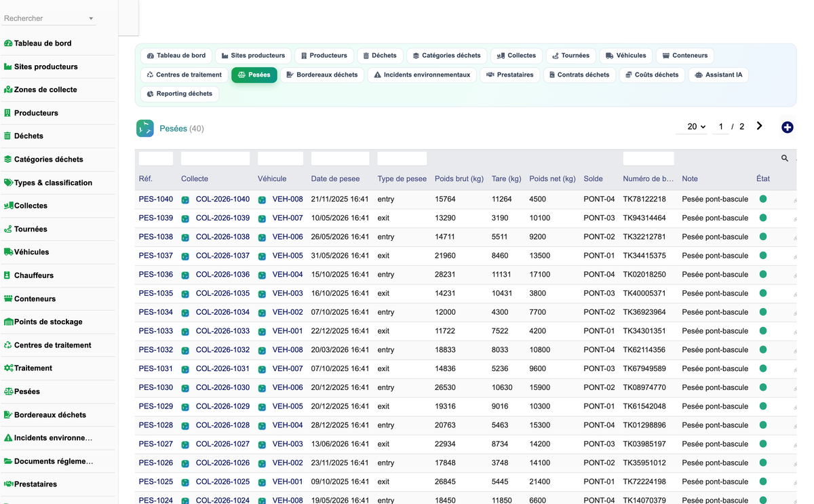Click ticket number TK78122218
814x504 pixels.
pos(644,199)
